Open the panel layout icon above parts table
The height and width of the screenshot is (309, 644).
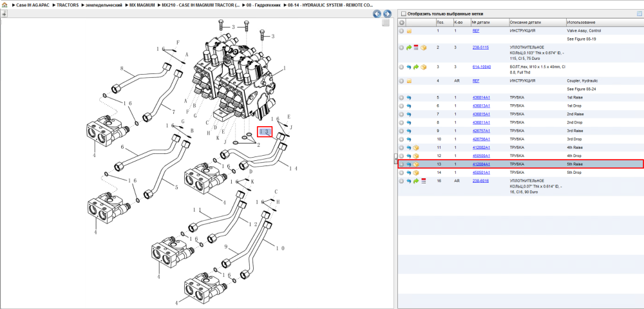coord(639,14)
